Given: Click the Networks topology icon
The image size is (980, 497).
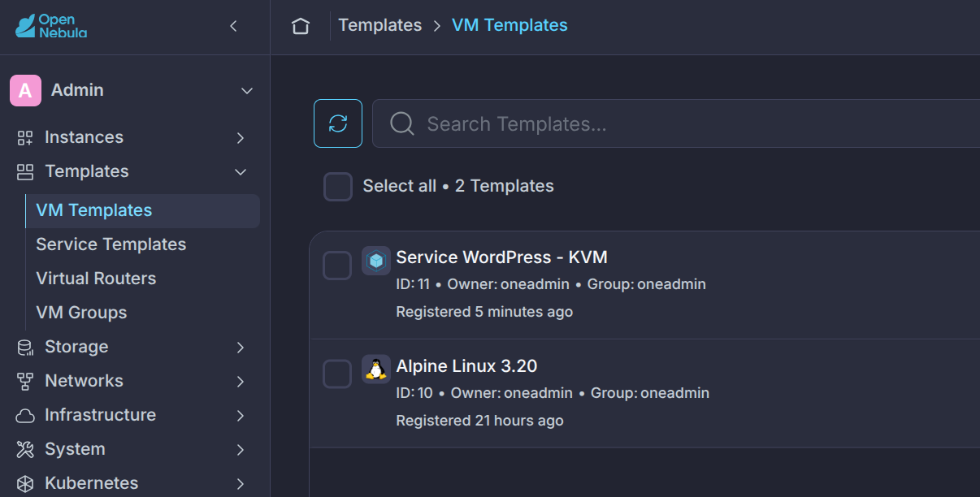Looking at the screenshot, I should click(25, 381).
